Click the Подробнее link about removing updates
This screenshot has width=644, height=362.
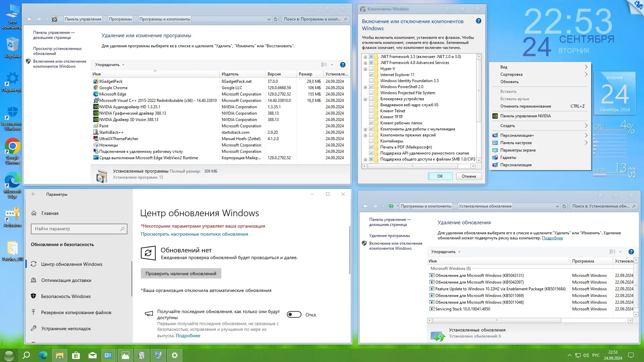552,238
